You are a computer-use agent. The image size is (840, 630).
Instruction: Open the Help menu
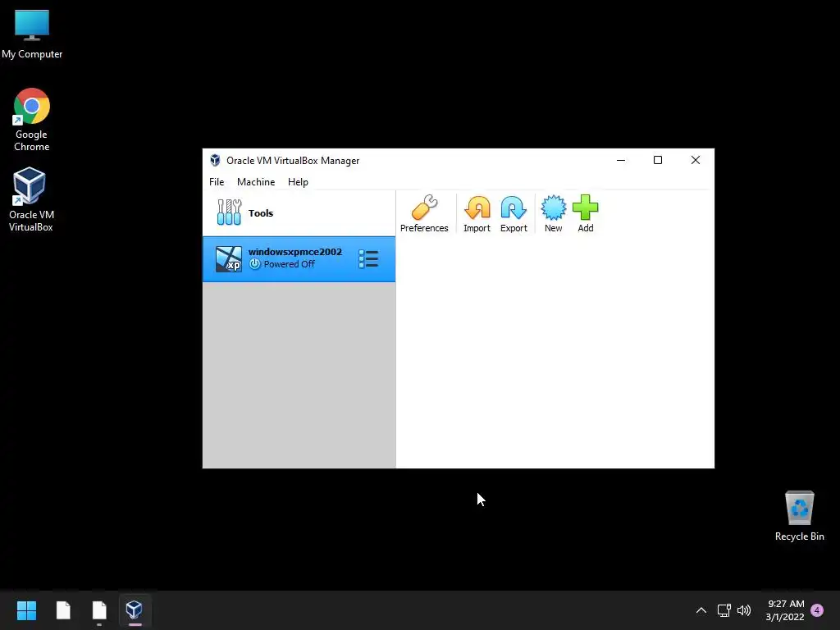pos(298,181)
